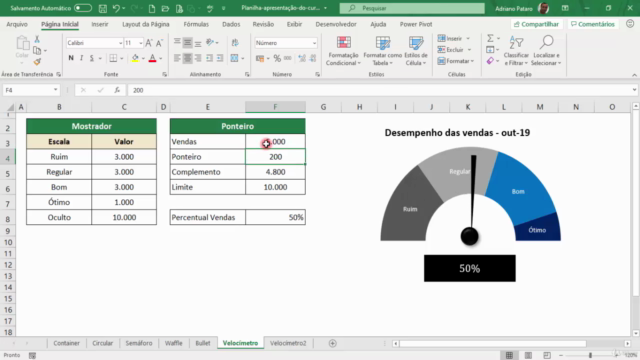640x360 pixels.
Task: Decrease font size with small A icon
Action: pos(159,43)
